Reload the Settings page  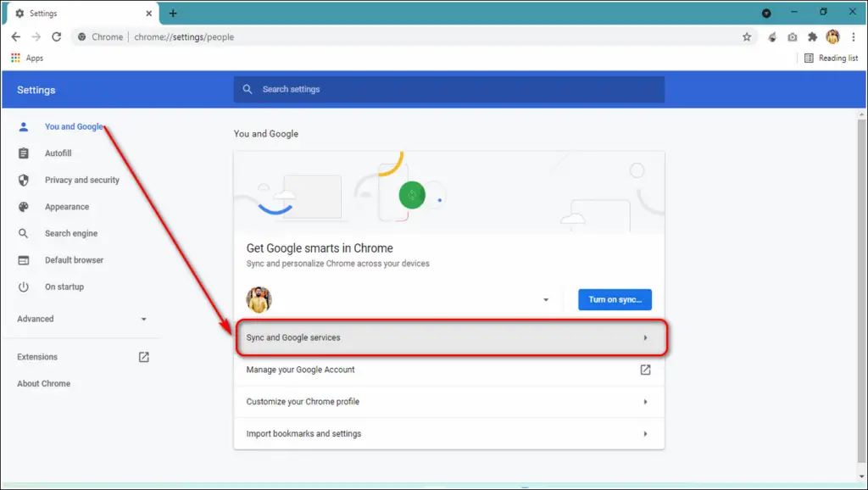point(57,37)
